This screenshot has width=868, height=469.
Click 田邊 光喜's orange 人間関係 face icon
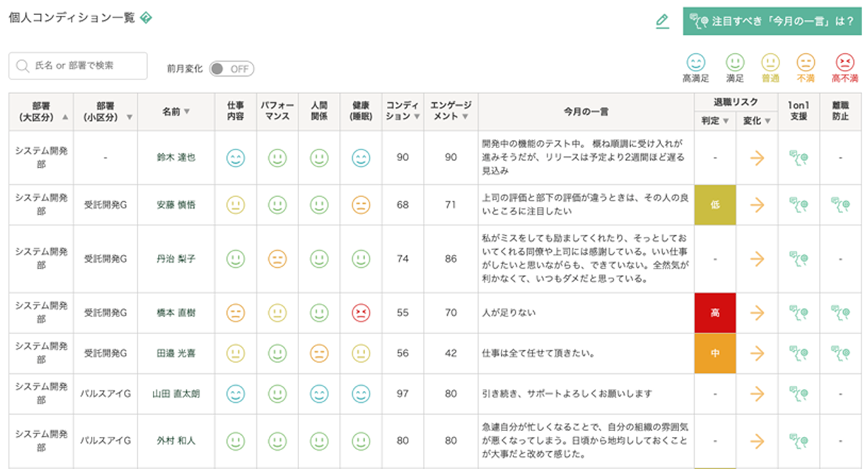[319, 353]
